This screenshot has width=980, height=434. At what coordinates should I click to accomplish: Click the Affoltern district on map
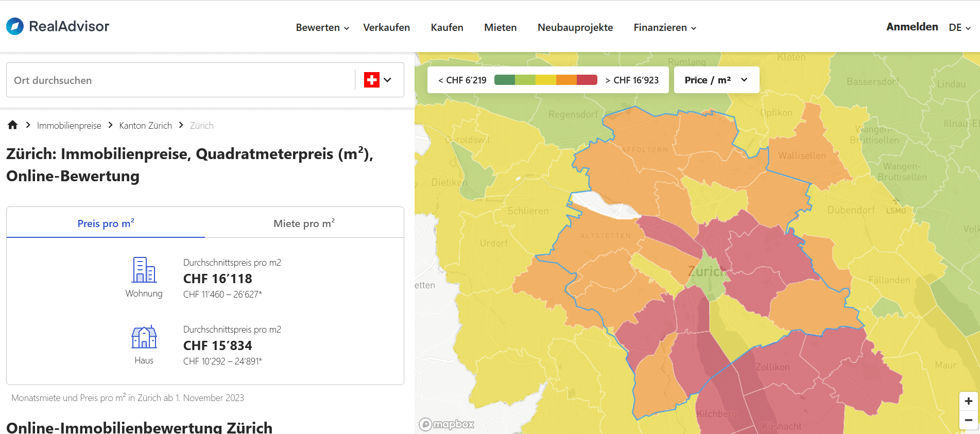coord(645,150)
